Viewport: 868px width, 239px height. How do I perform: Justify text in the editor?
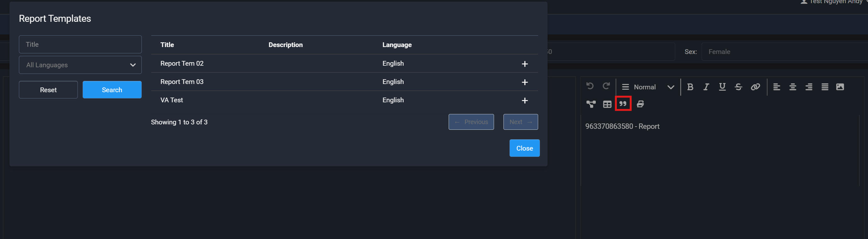[825, 87]
